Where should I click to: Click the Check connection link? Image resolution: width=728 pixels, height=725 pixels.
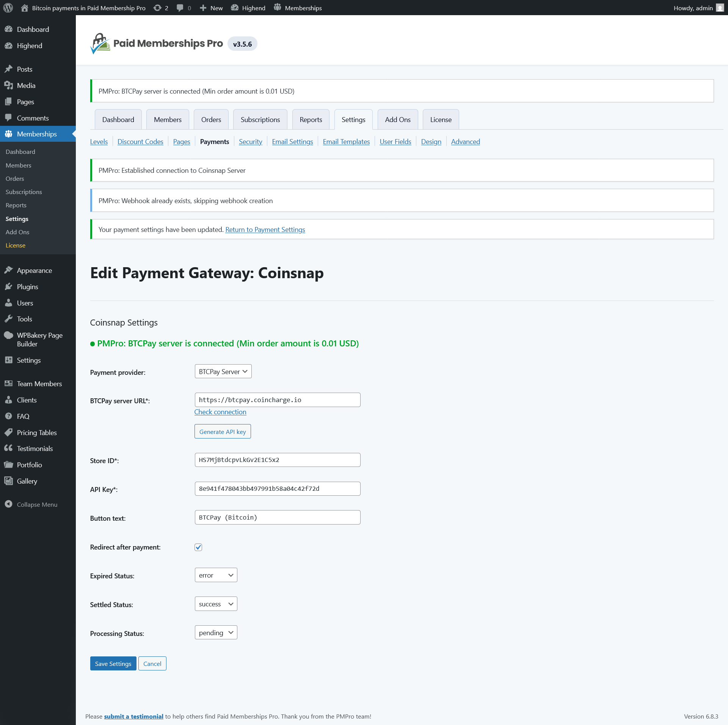(220, 412)
